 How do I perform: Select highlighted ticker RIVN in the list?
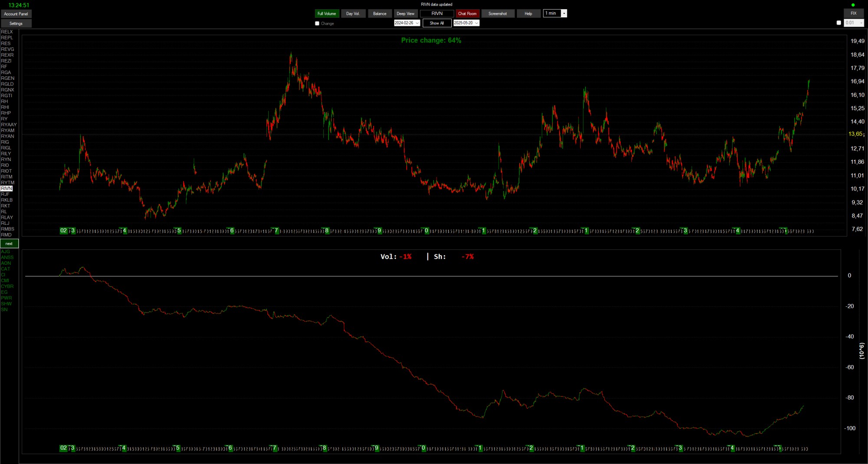pyautogui.click(x=7, y=188)
